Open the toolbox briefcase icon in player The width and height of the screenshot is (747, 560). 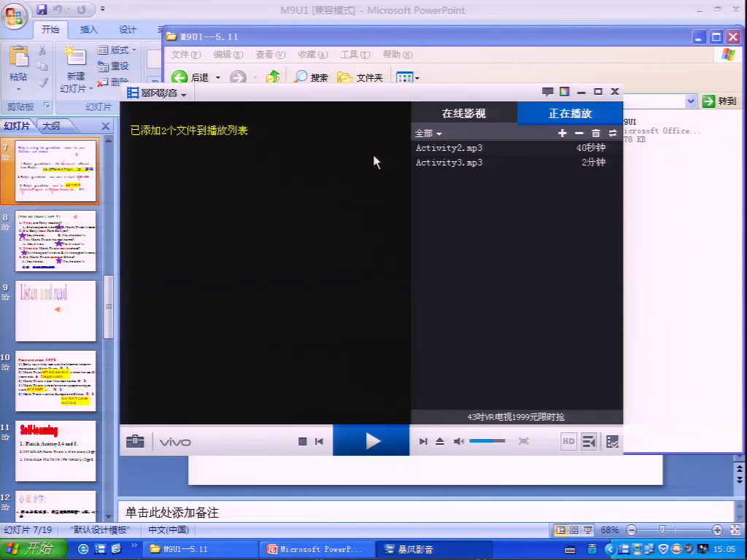coord(135,441)
